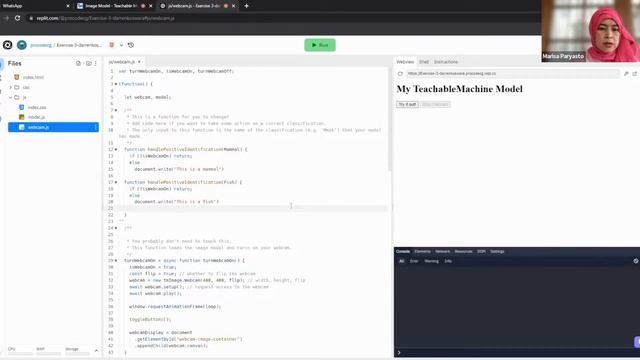Viewport: 640px width, 360px height.
Task: Click the Exercise 3 project name in the breadcrumb
Action: click(79, 45)
